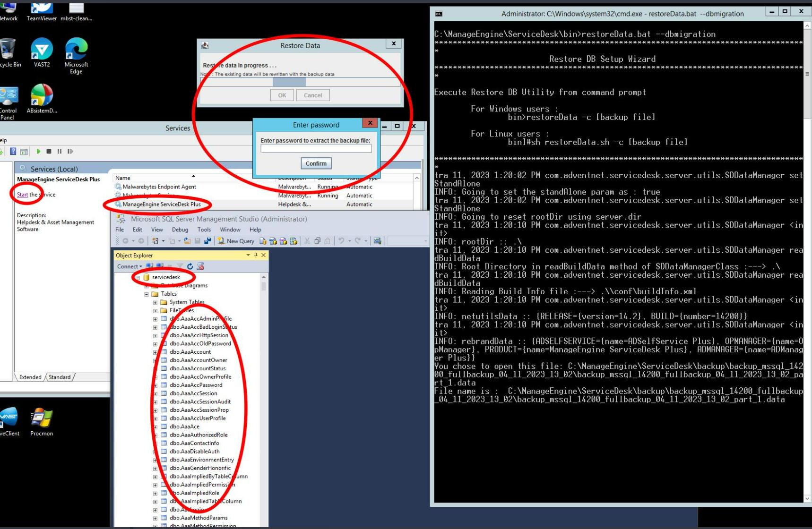Image resolution: width=812 pixels, height=529 pixels.
Task: Expand the FileTables folder
Action: point(155,311)
